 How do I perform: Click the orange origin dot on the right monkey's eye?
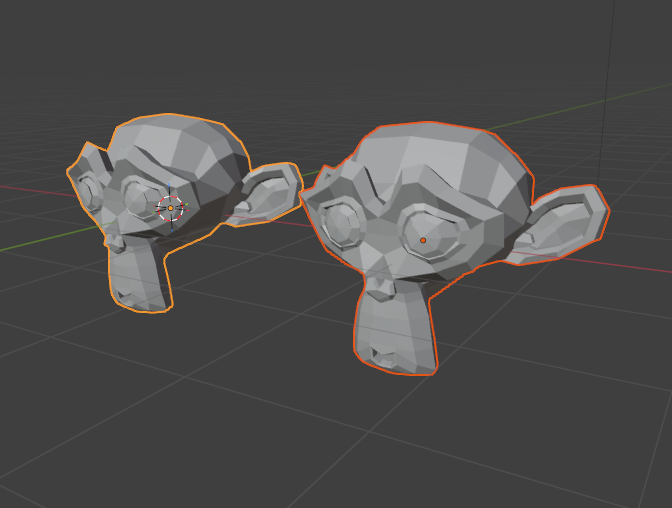pyautogui.click(x=423, y=240)
